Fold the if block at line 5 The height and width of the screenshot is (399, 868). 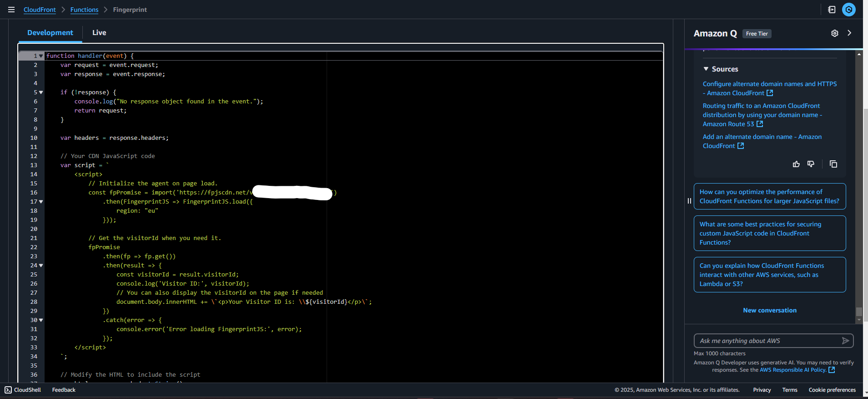point(41,92)
